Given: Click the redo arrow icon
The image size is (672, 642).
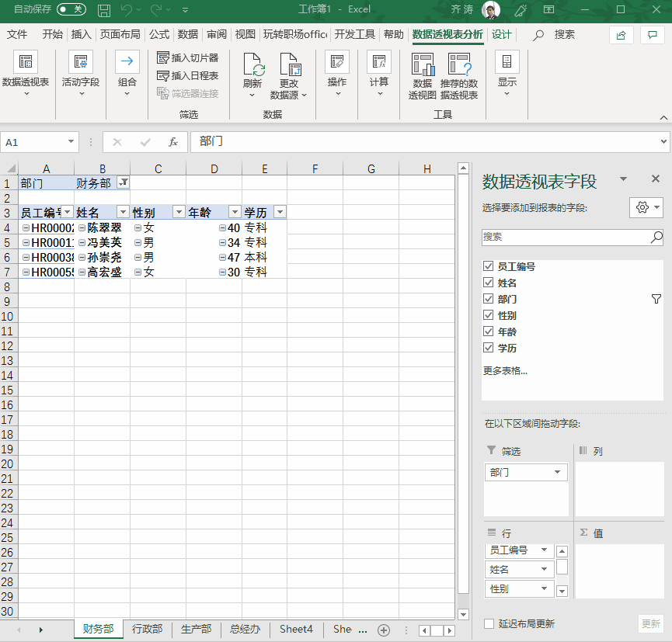Looking at the screenshot, I should tap(156, 10).
